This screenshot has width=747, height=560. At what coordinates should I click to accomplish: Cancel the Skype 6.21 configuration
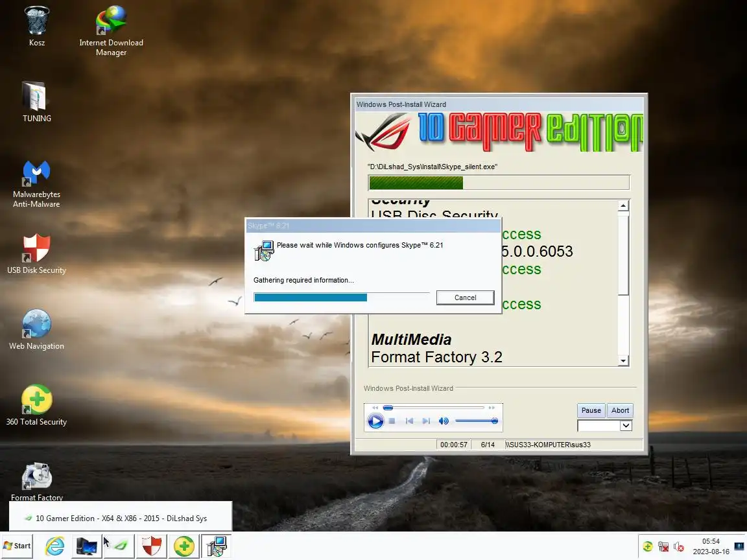point(465,297)
